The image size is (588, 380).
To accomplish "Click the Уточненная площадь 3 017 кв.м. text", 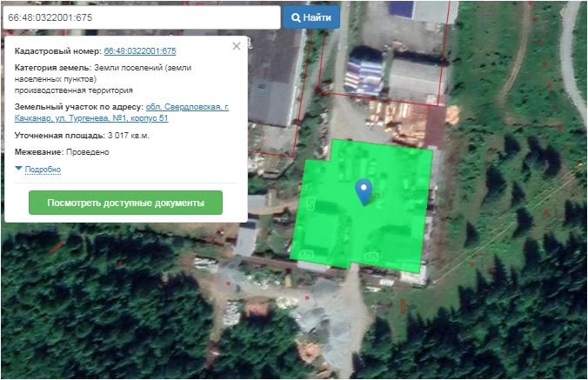I will tap(82, 136).
